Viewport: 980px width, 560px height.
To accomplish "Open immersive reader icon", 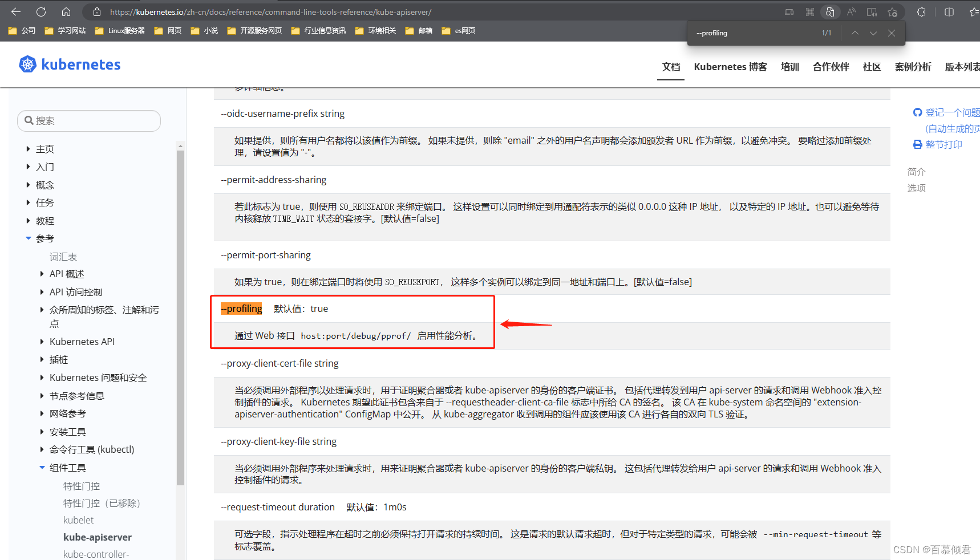I will [x=872, y=12].
